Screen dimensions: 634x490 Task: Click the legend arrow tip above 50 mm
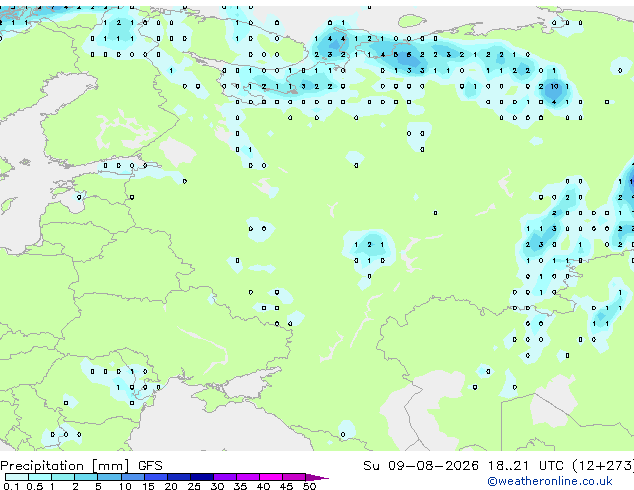point(317,477)
